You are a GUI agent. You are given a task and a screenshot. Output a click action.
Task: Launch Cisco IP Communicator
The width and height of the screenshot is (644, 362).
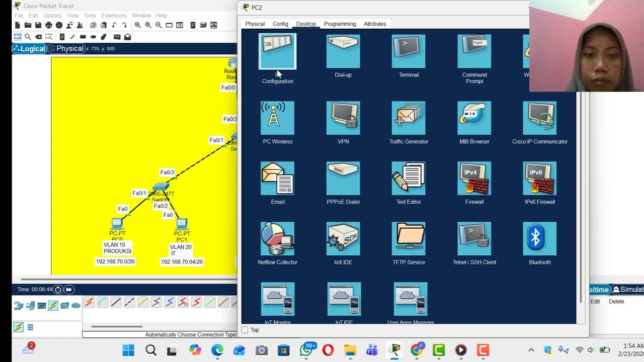click(540, 118)
